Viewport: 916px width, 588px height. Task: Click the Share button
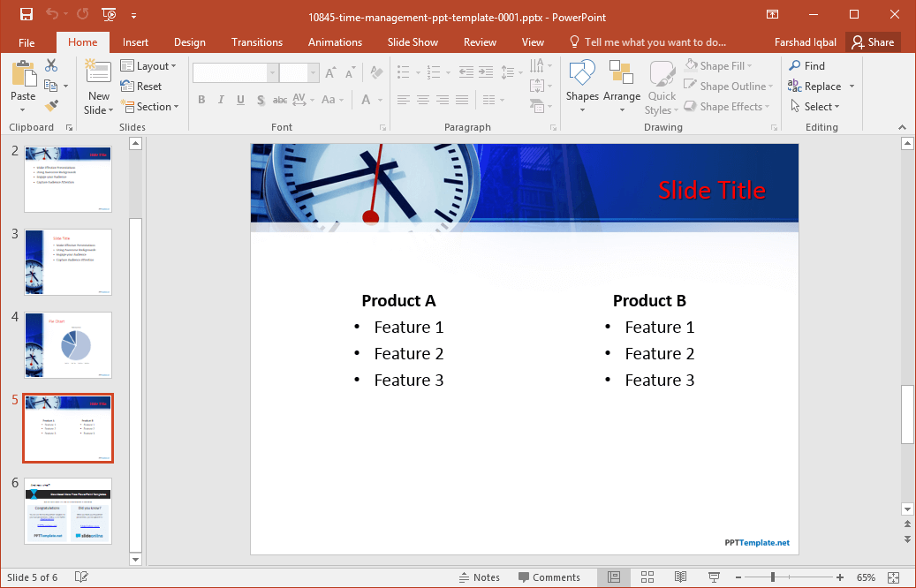[x=873, y=41]
